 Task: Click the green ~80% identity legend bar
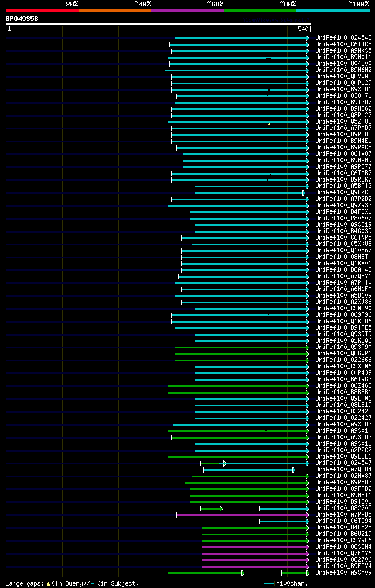click(x=260, y=11)
